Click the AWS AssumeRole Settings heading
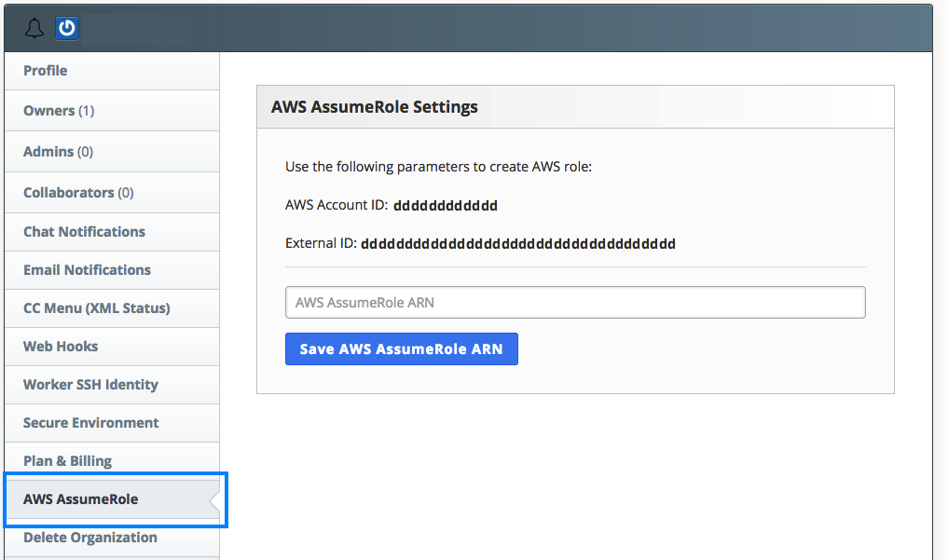Screen dimensions: 948x560 (x=374, y=107)
